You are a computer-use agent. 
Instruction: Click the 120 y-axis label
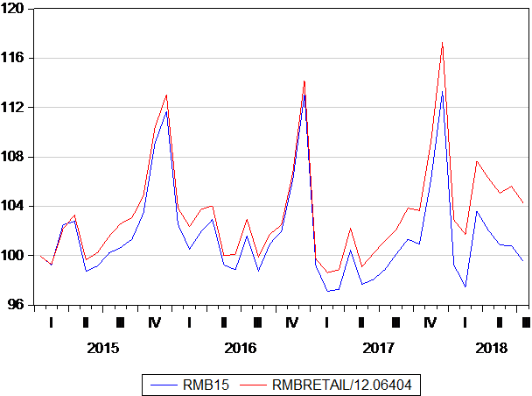tap(12, 9)
